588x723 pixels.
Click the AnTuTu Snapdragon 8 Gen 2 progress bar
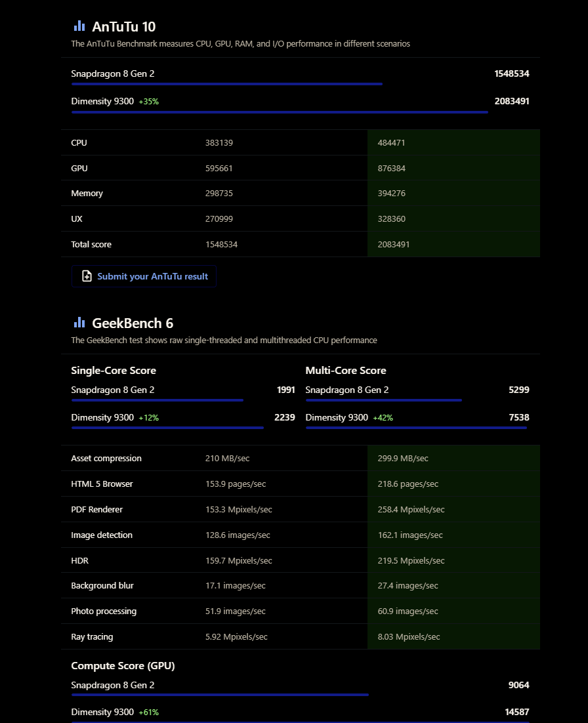point(227,84)
